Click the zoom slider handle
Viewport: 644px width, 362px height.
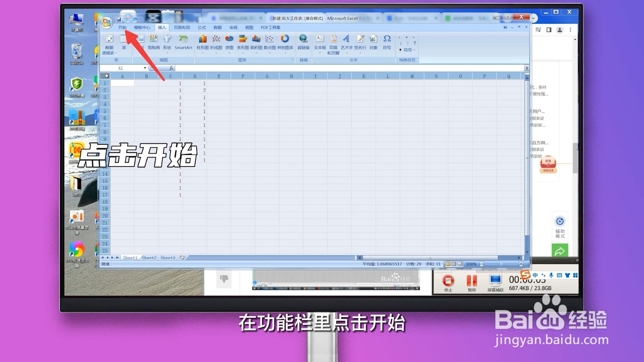501,264
